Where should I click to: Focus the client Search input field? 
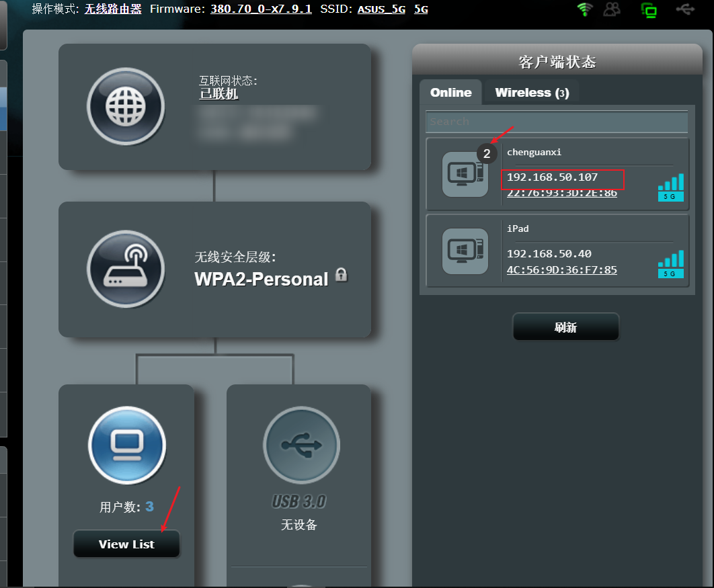(557, 122)
